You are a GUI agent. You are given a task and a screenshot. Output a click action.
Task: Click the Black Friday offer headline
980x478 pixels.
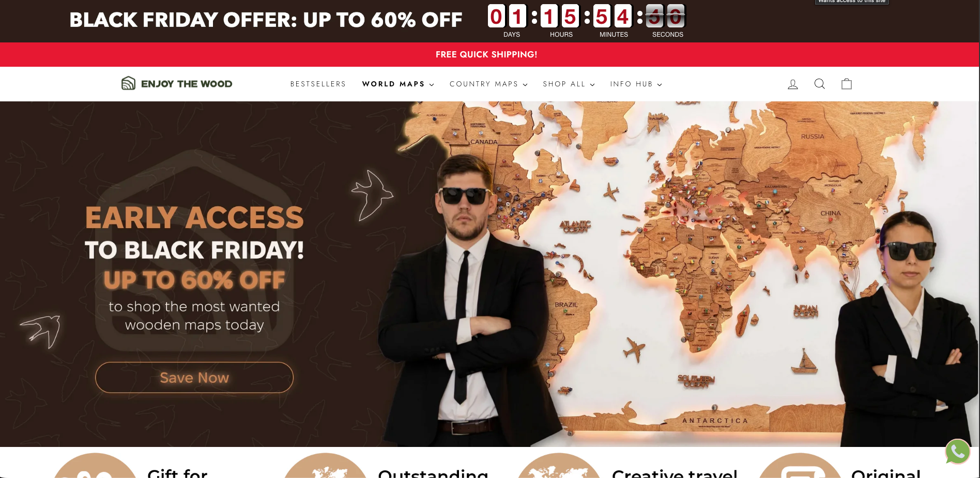(266, 20)
